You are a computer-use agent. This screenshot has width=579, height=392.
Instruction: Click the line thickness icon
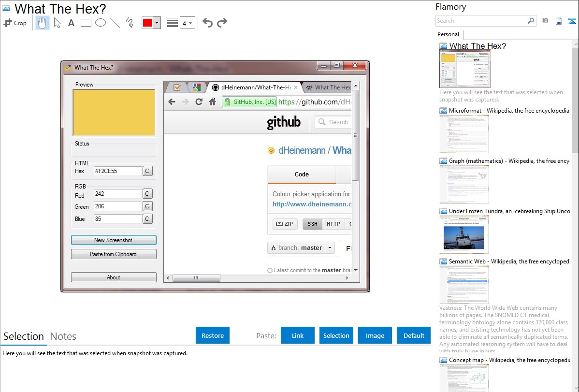coord(173,23)
